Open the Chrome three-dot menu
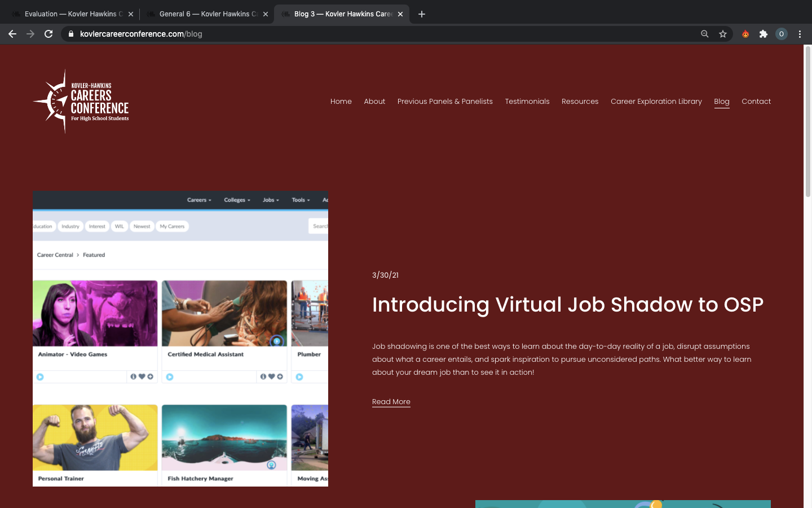Viewport: 812px width, 508px height. pyautogui.click(x=800, y=34)
